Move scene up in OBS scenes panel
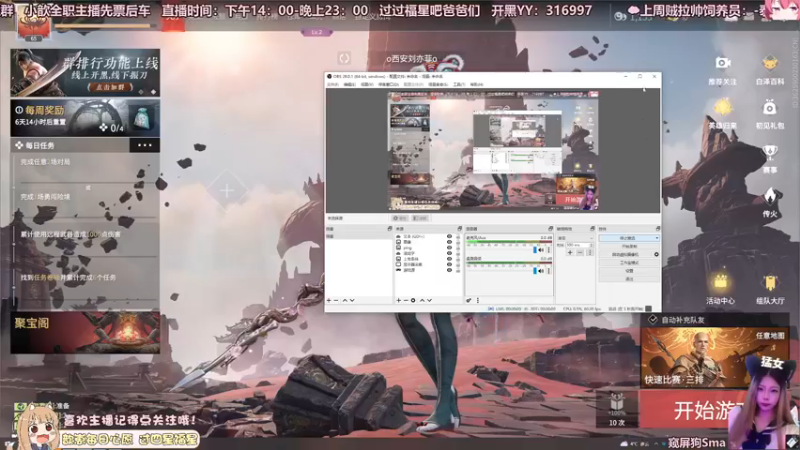 [345, 301]
